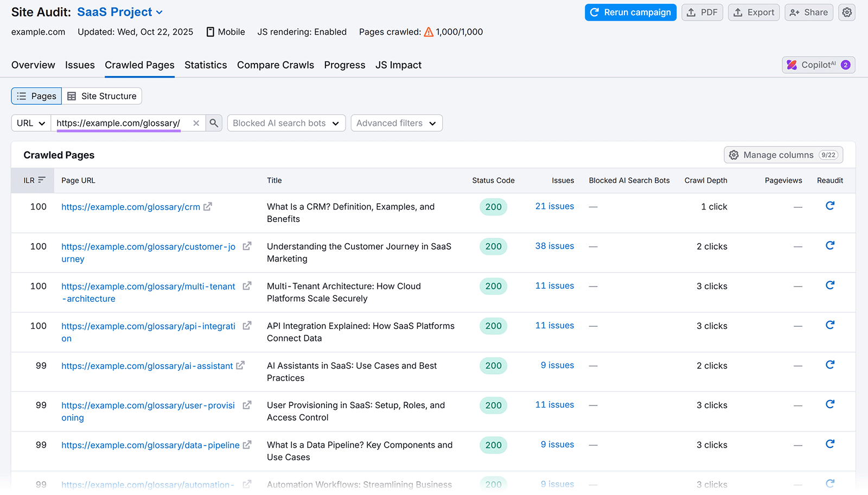The width and height of the screenshot is (868, 495).
Task: View 38 issues for customer journey
Action: (554, 246)
